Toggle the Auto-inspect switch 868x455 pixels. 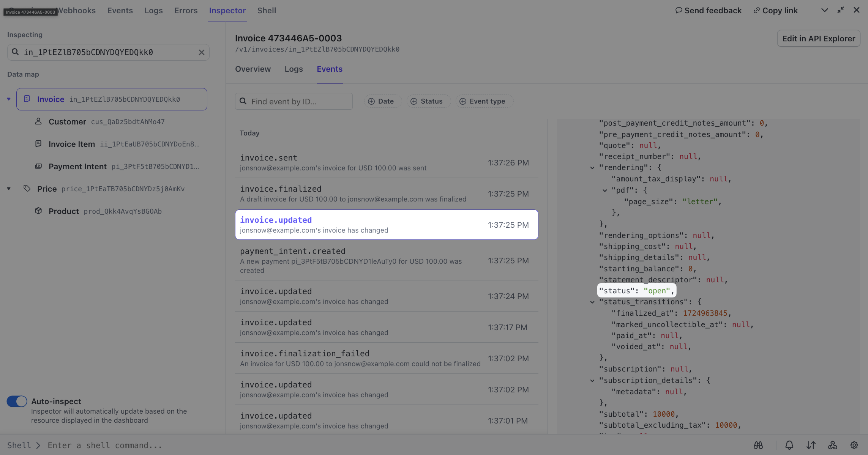[17, 401]
